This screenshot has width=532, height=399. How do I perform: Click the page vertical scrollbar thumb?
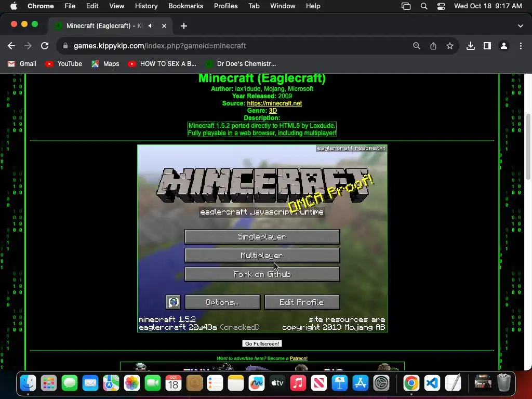[x=528, y=146]
